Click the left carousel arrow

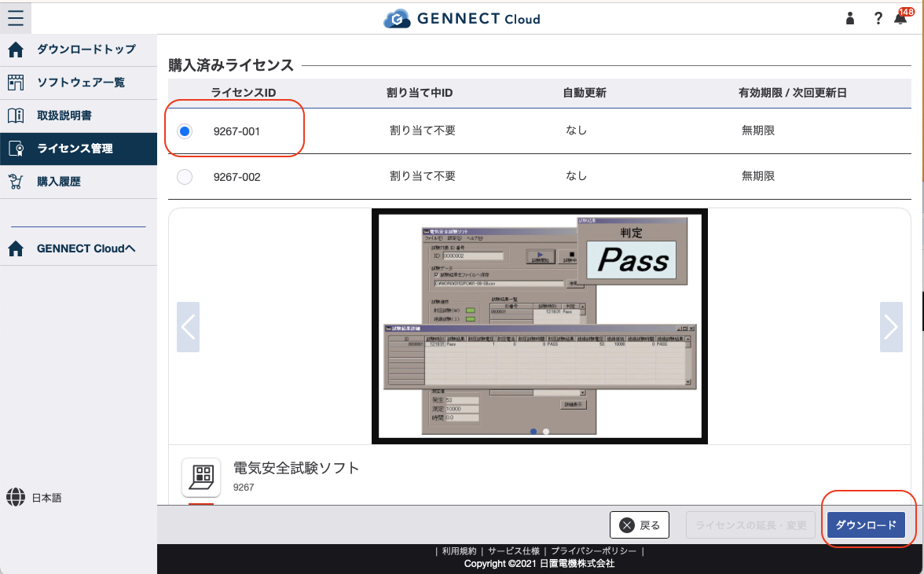pyautogui.click(x=188, y=326)
